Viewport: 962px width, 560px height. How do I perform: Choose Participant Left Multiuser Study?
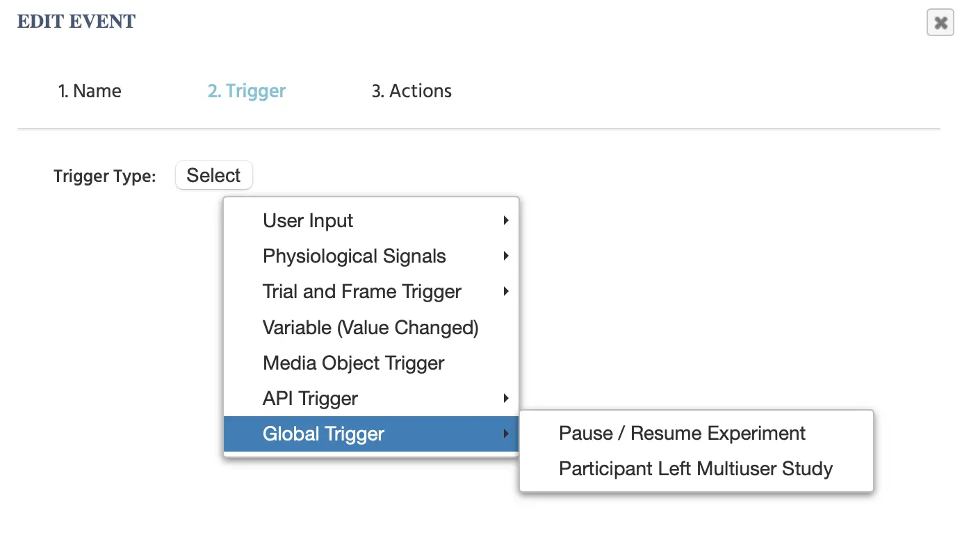point(696,469)
